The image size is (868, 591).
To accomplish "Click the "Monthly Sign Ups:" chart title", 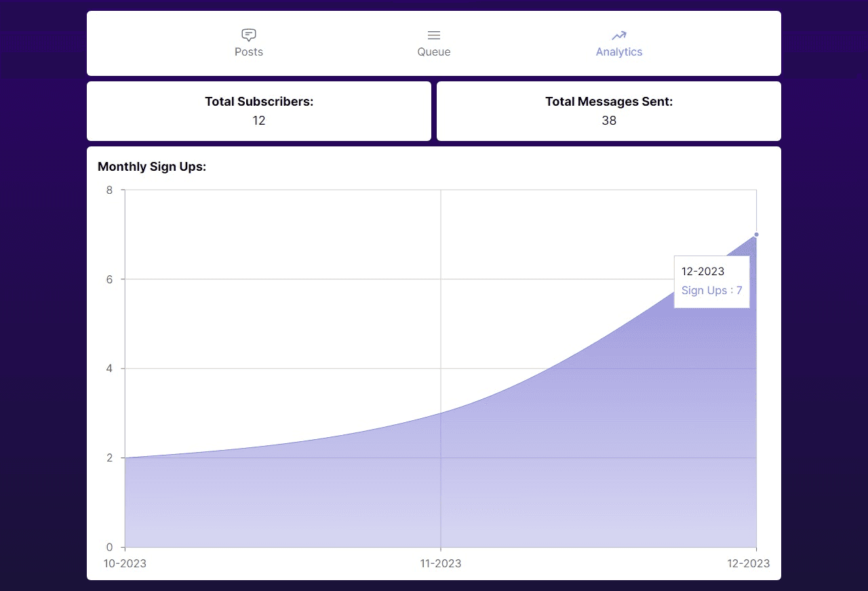I will point(152,167).
